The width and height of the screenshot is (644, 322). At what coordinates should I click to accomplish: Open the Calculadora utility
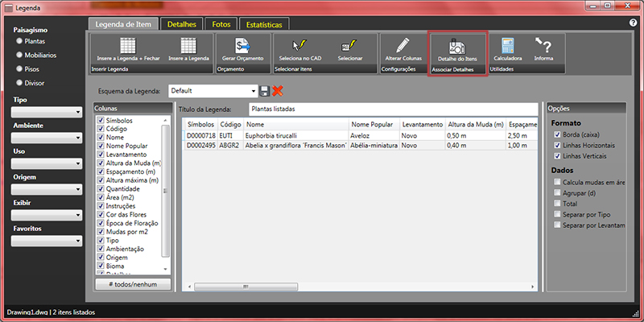[508, 46]
